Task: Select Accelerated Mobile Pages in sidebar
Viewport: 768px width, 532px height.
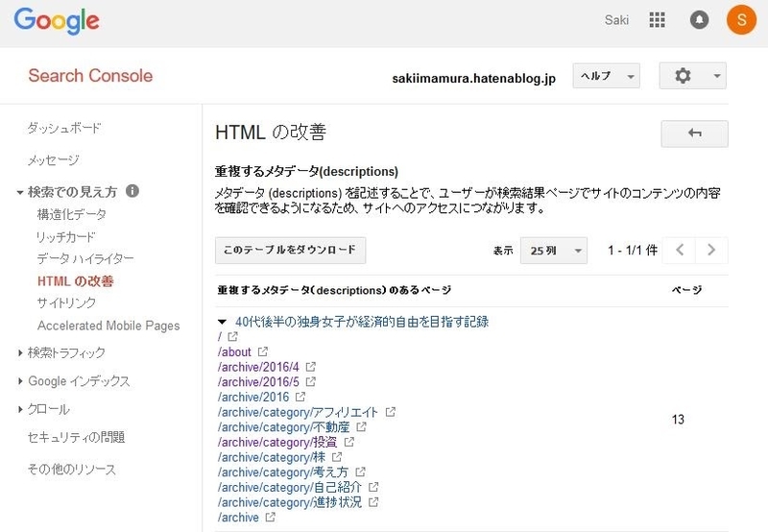Action: pyautogui.click(x=108, y=326)
